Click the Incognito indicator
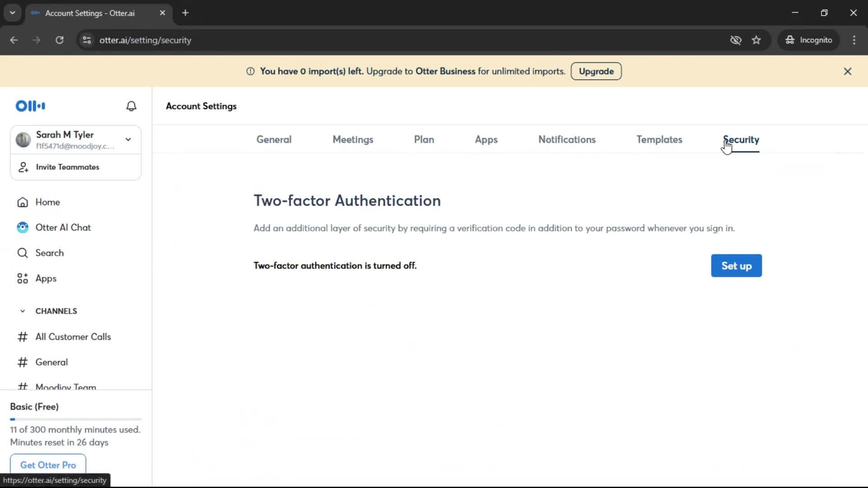 pos(809,40)
